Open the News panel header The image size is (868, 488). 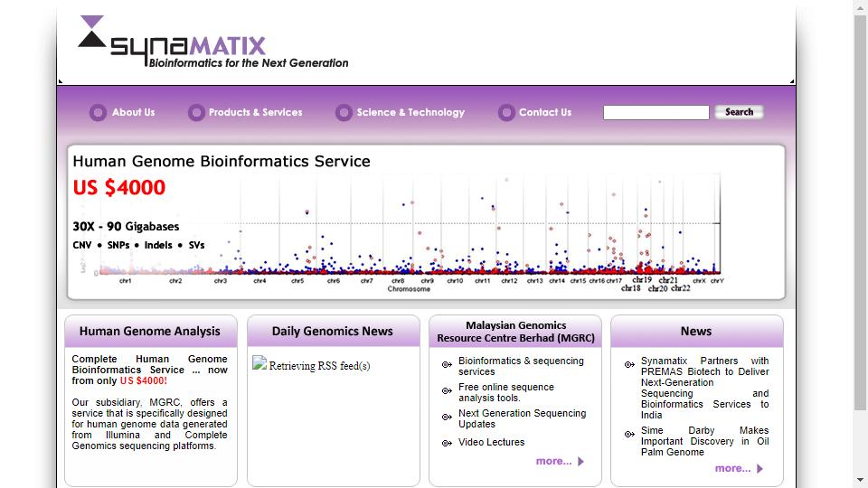pos(696,332)
